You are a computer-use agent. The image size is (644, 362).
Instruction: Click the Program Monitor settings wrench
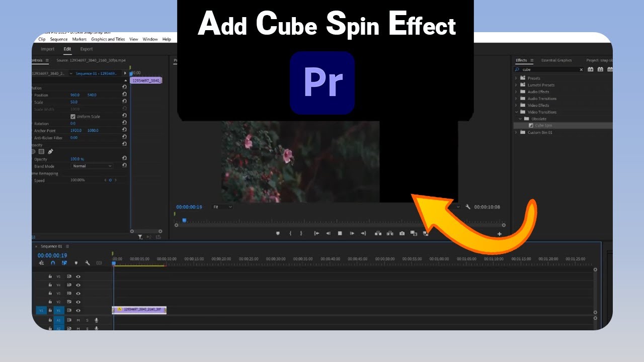[468, 207]
